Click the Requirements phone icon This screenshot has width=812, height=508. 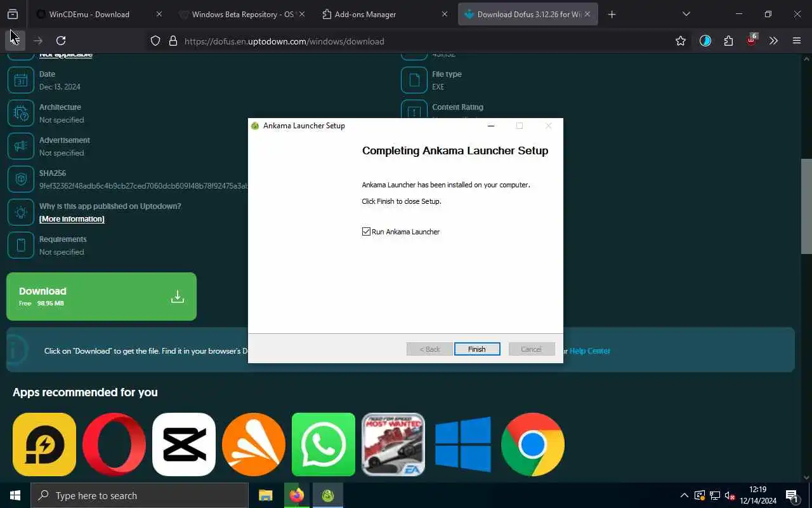(x=21, y=245)
